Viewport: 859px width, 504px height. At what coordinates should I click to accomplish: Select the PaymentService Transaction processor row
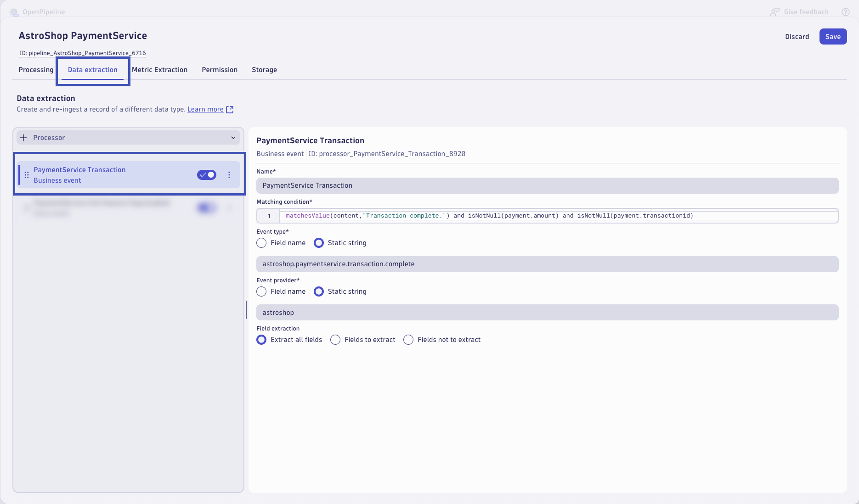[x=129, y=175]
